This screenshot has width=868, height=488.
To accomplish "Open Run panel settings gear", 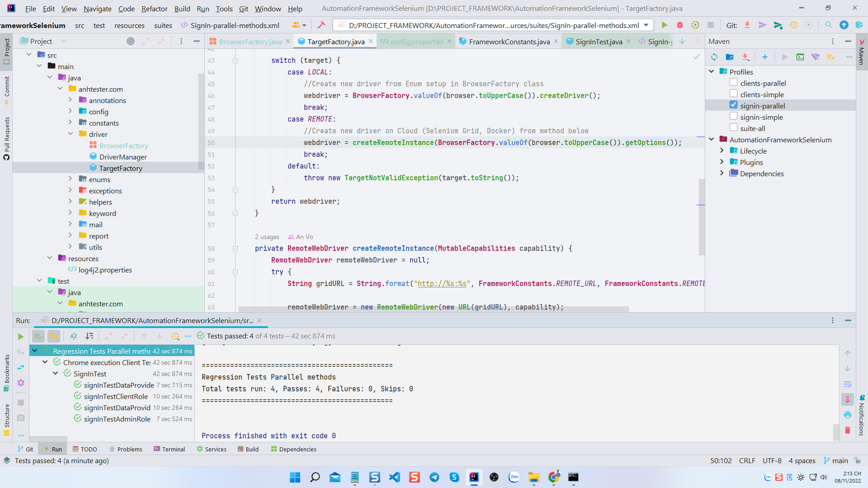I will [21, 383].
